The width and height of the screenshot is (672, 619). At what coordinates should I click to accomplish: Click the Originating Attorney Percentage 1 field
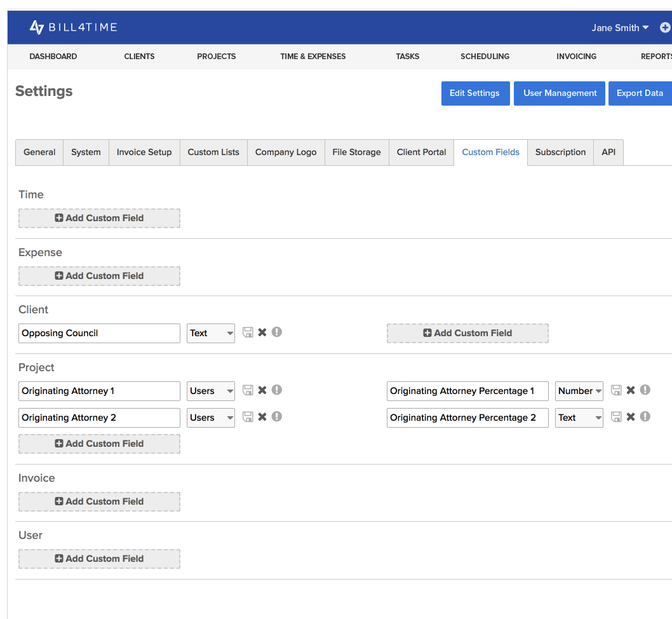tap(467, 391)
